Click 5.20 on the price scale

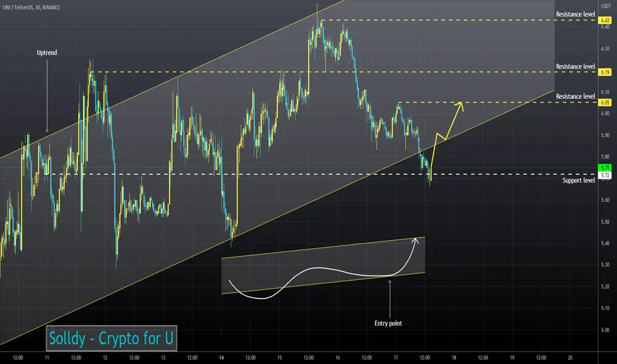[605, 287]
